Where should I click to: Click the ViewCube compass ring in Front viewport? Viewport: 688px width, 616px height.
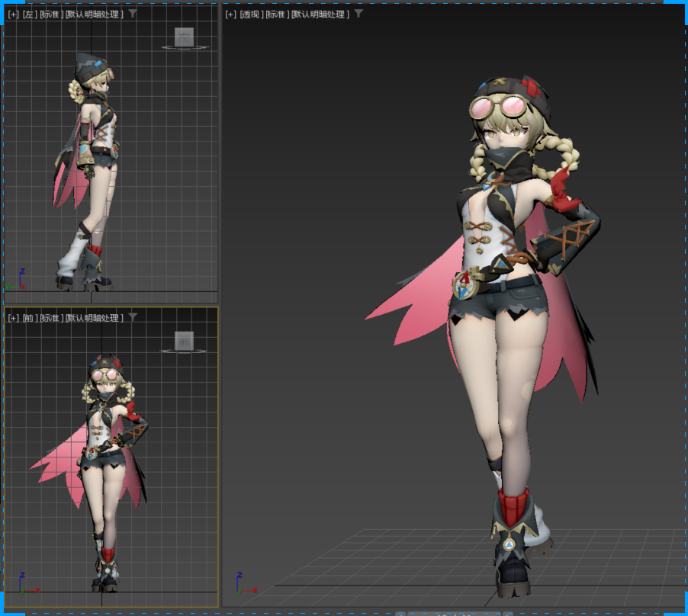point(184,351)
